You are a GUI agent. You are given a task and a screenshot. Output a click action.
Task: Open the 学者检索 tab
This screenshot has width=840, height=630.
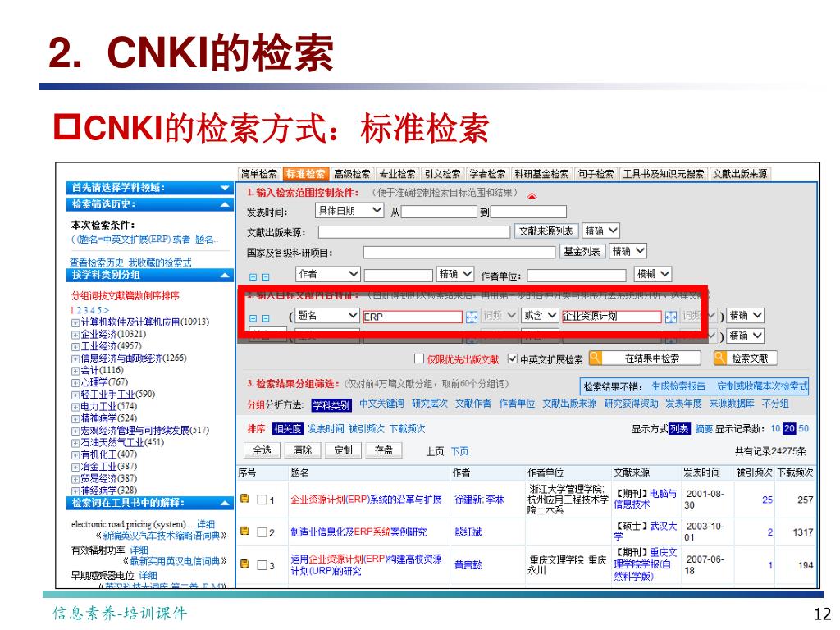pos(487,174)
